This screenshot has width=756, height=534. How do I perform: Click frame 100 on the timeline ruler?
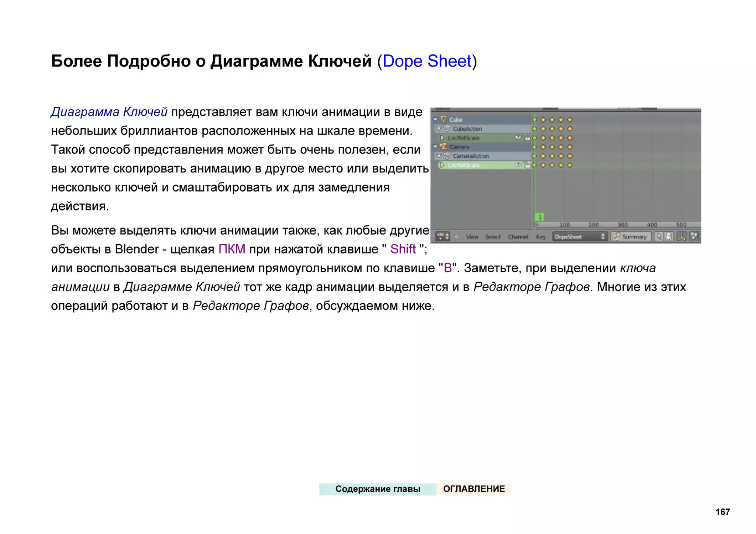tap(564, 225)
